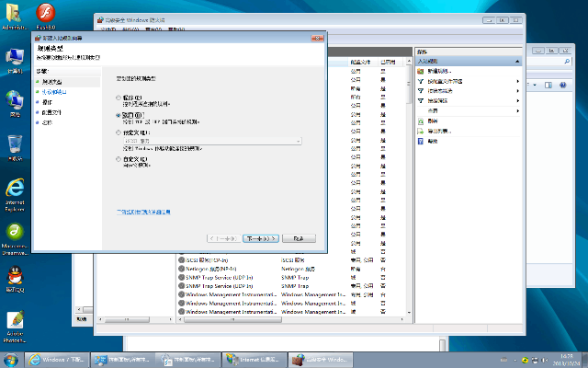
Task: Open the learn about rule types link
Action: pyautogui.click(x=142, y=212)
